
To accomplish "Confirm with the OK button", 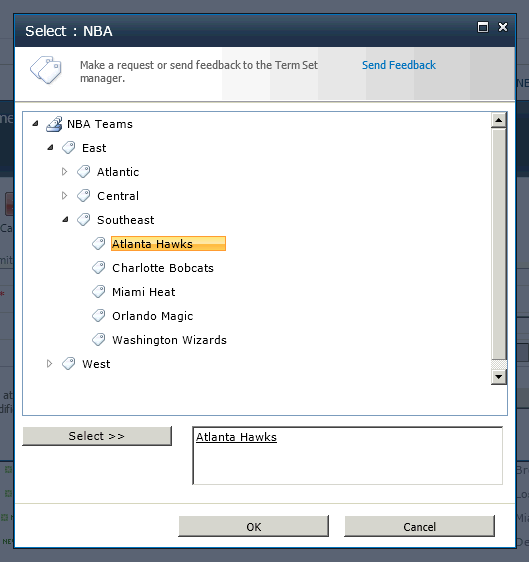I will 253,527.
